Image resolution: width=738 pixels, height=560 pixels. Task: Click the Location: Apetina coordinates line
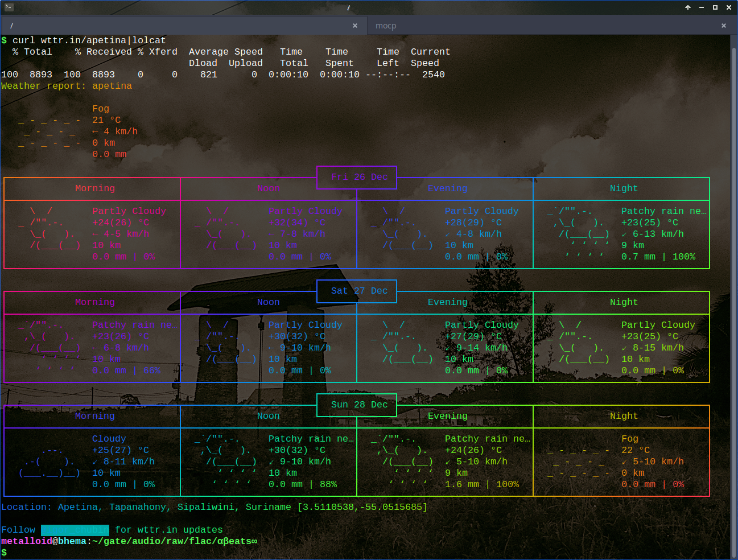click(214, 507)
